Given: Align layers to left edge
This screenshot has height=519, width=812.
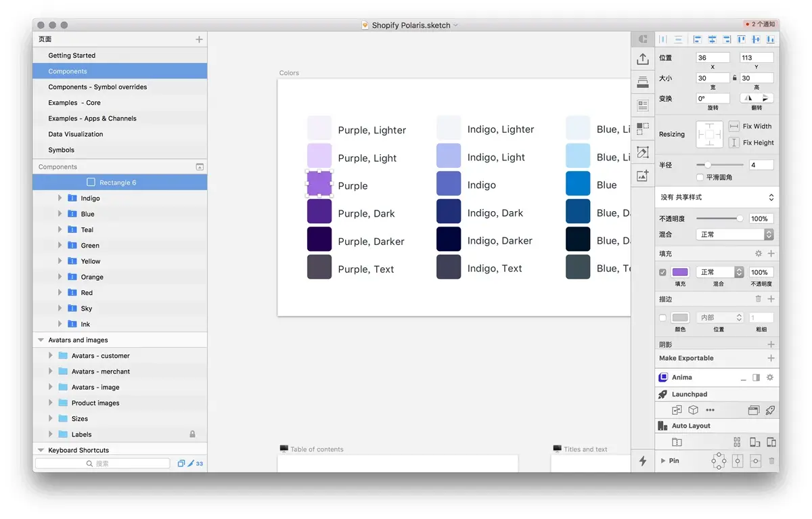Looking at the screenshot, I should pos(697,40).
